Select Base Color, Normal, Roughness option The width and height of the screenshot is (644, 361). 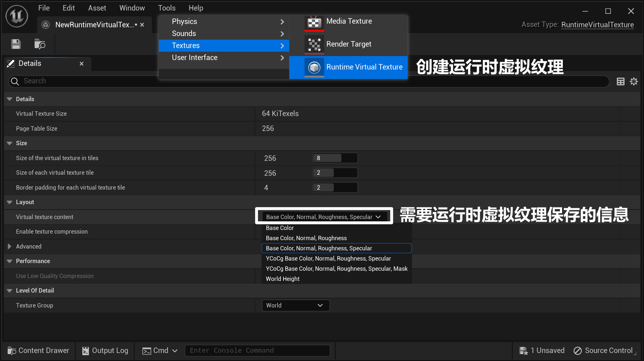tap(337, 238)
